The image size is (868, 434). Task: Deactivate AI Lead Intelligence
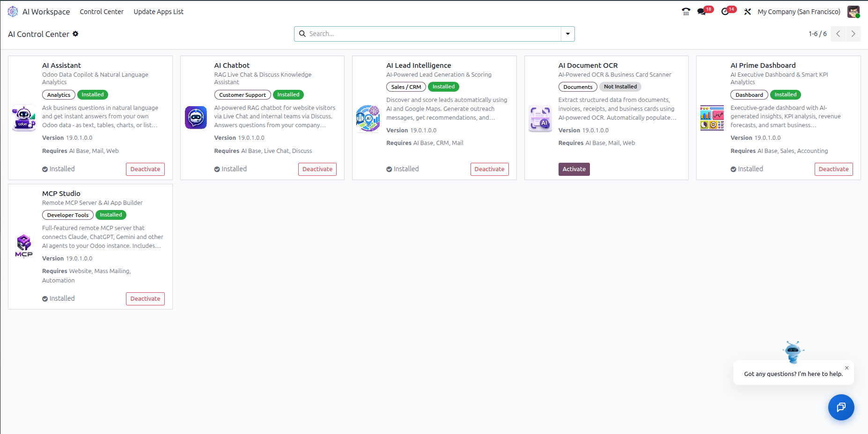[x=489, y=169]
